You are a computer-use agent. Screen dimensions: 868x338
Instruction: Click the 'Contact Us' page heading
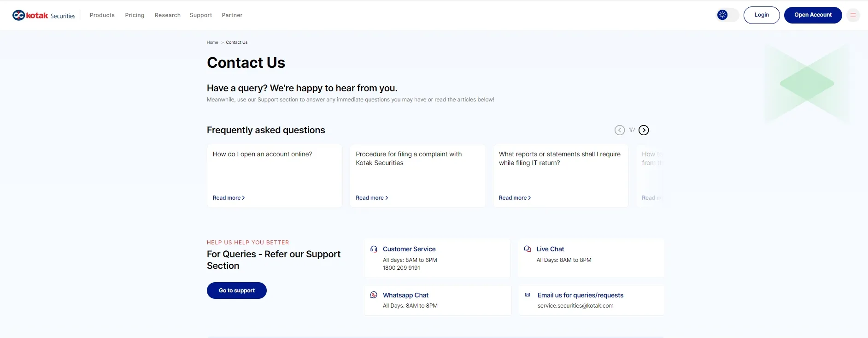[x=246, y=63]
